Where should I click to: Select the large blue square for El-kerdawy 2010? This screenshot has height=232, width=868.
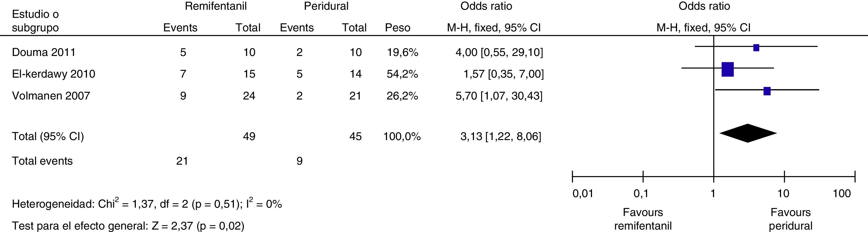(x=728, y=69)
